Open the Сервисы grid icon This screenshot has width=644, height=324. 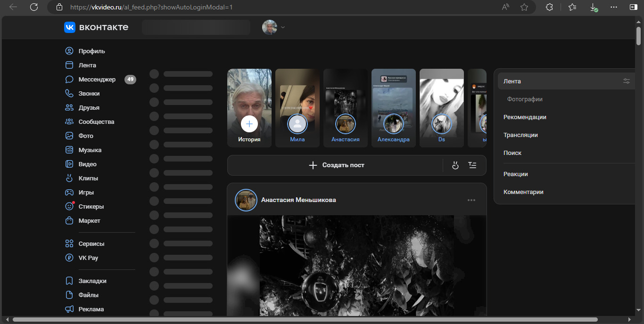[69, 243]
